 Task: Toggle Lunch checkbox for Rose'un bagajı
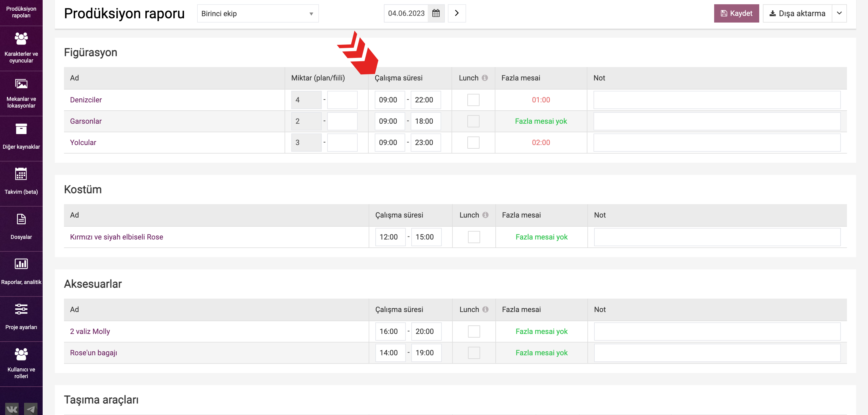[474, 353]
